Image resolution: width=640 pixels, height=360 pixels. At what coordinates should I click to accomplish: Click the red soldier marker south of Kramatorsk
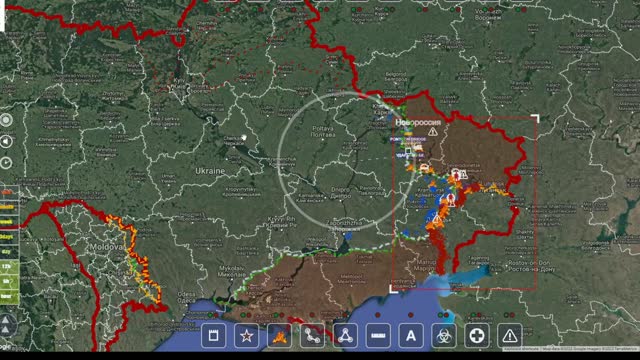tap(451, 200)
